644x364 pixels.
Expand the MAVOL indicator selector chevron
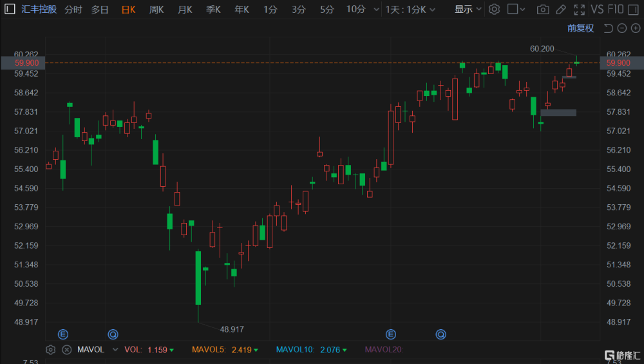point(115,350)
